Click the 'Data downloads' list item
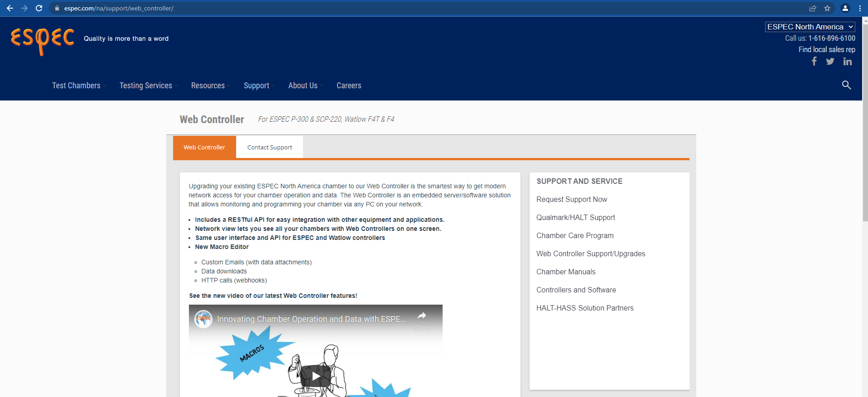Screen dimensions: 868x397 [224, 271]
